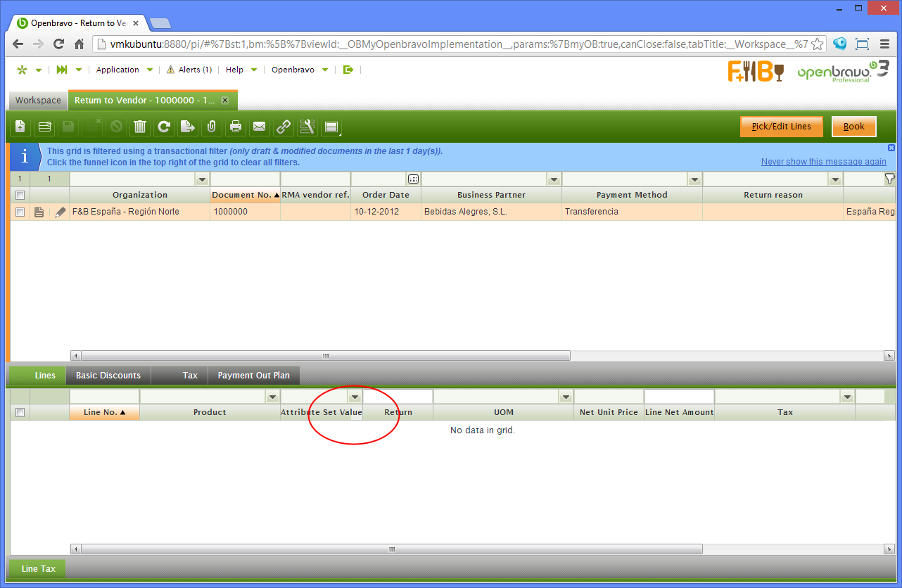
Task: Click the header grid horizontal scrollbar
Action: tap(326, 356)
